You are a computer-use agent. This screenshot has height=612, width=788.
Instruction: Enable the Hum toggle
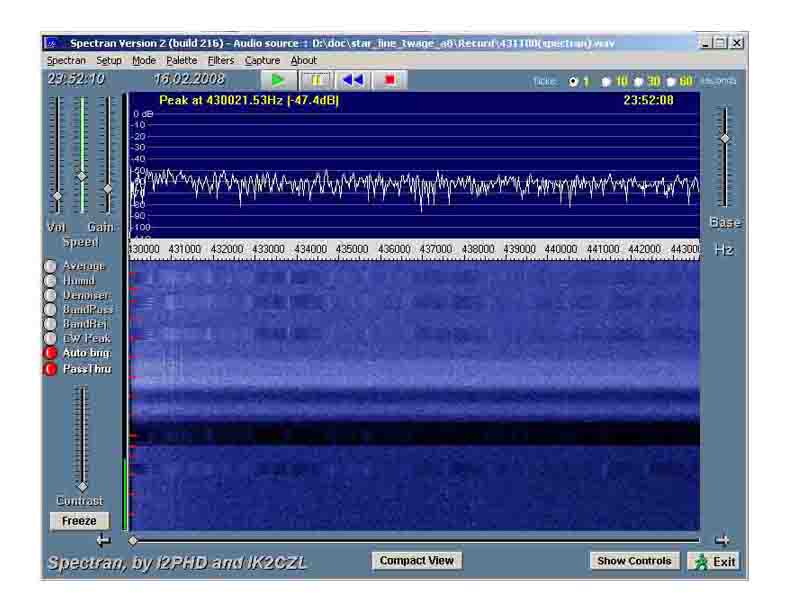pyautogui.click(x=51, y=280)
